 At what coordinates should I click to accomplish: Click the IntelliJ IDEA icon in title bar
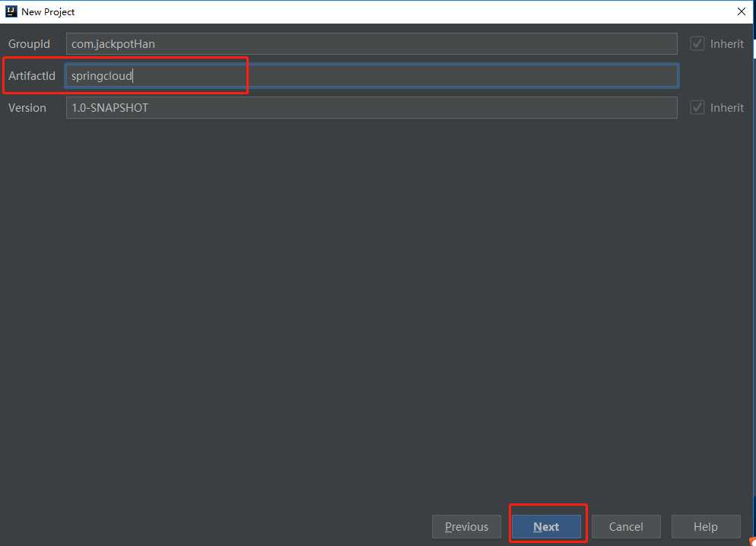point(11,11)
